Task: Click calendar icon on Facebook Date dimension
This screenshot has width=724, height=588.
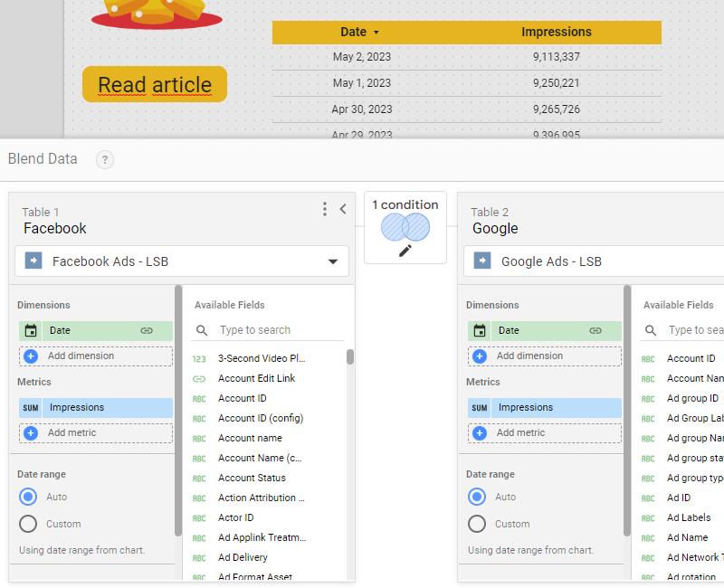Action: [x=31, y=330]
